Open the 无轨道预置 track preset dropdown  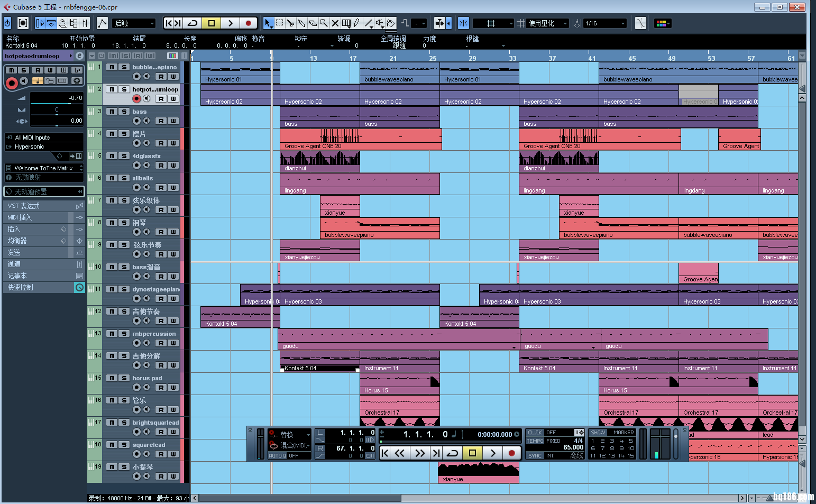(44, 191)
